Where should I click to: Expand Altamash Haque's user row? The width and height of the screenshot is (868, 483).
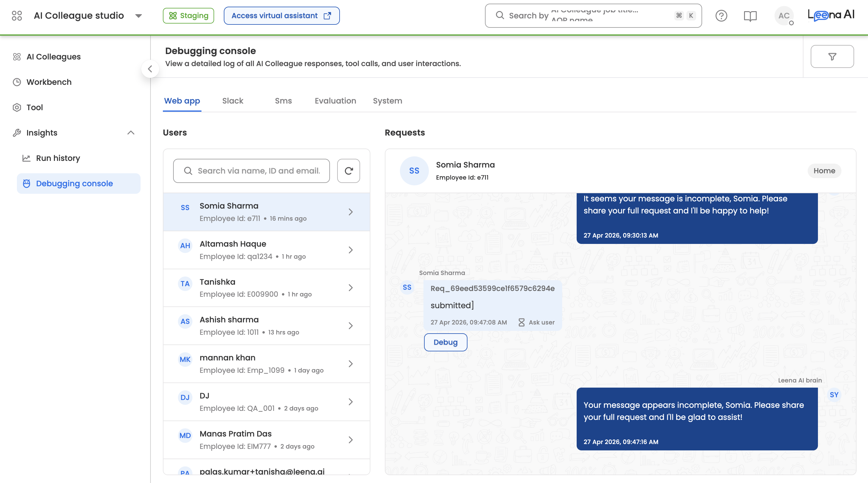coord(350,250)
